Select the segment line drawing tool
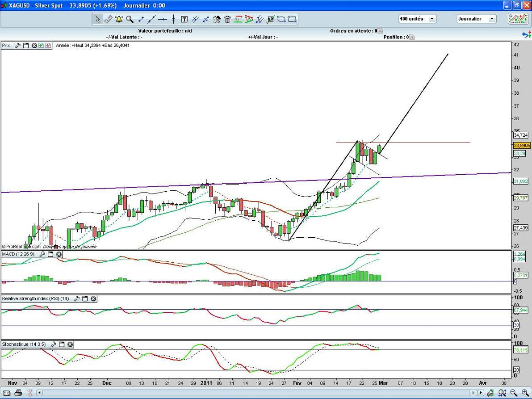Viewport: 532px width, 399px height. click(141, 19)
